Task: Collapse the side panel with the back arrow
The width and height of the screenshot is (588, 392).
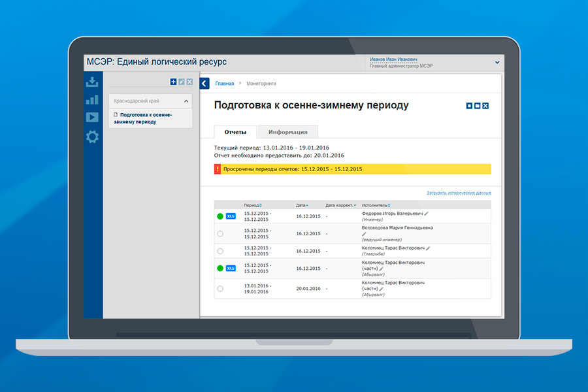Action: (x=204, y=83)
